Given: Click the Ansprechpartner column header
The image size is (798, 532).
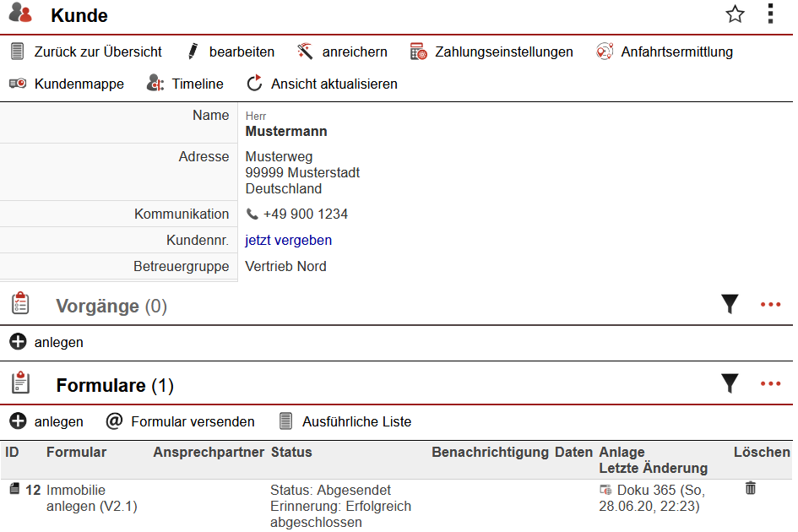Looking at the screenshot, I should 209,452.
